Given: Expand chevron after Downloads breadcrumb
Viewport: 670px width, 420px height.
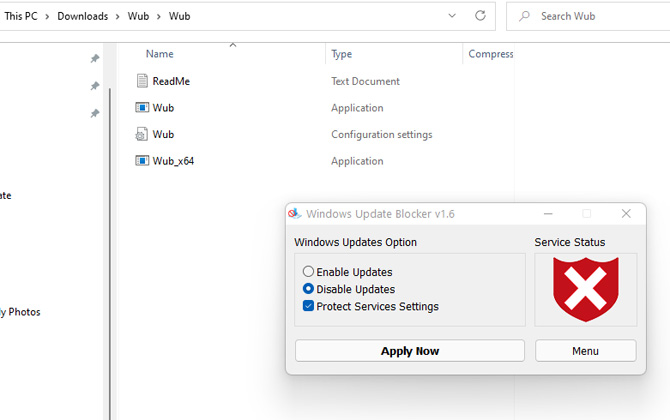Looking at the screenshot, I should tap(117, 17).
